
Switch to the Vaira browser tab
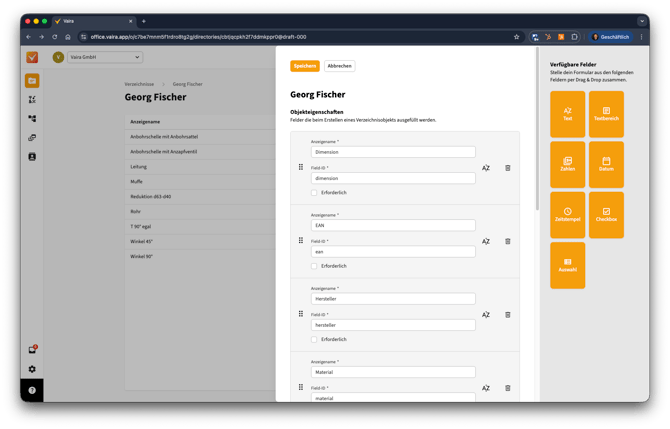(x=90, y=21)
